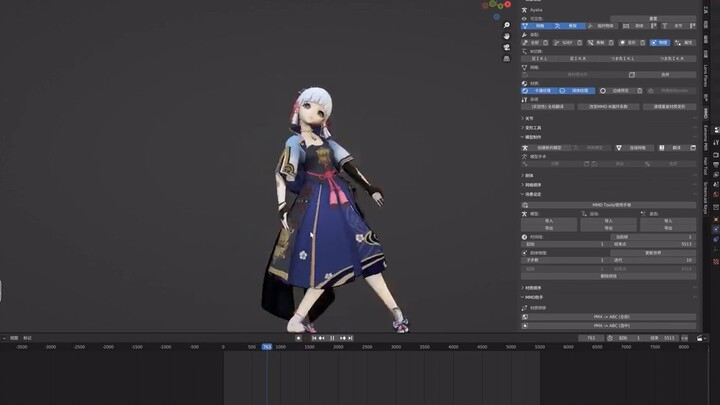The height and width of the screenshot is (405, 720).
Task: Switch to the Lens Flares sidebar tab
Action: tap(706, 76)
